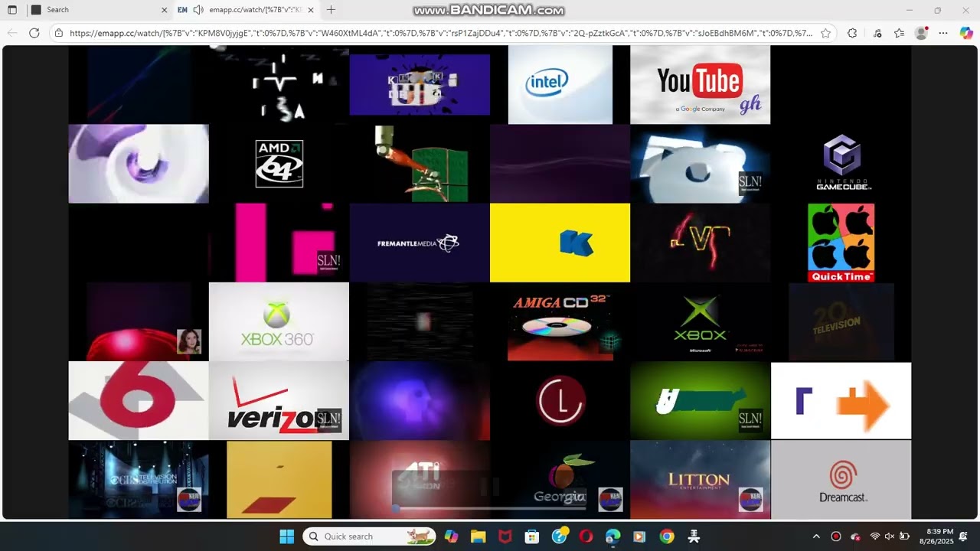The image size is (980, 551).
Task: Open the Extensions puzzle icon
Action: (x=852, y=33)
